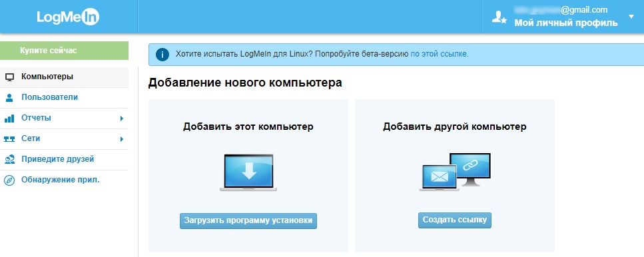Follow the по этой ссылке link
Viewport: 644px width, 257px height.
click(440, 54)
